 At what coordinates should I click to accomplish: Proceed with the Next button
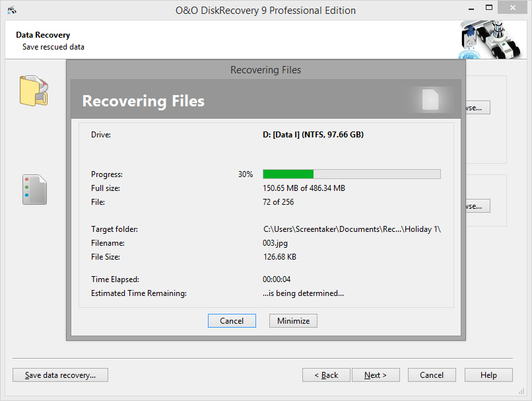(376, 375)
